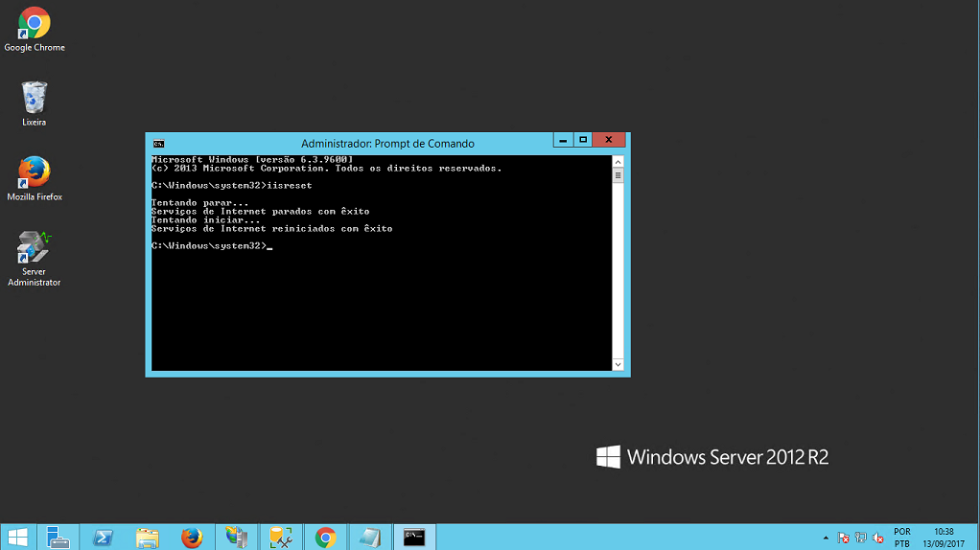Click the console scrollbar thumb

(x=618, y=175)
